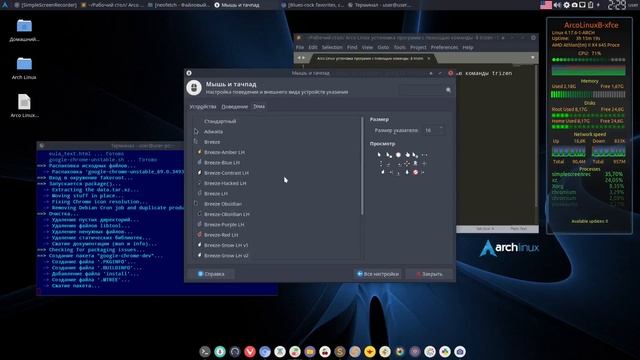Launch terminal from the dock

coord(205,351)
